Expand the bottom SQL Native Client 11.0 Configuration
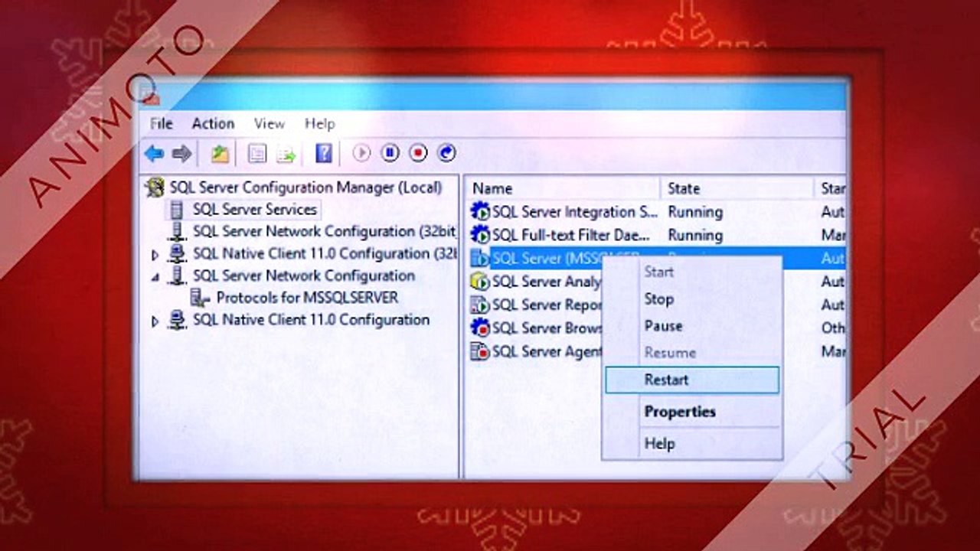Screen dimensions: 980x551 point(155,321)
